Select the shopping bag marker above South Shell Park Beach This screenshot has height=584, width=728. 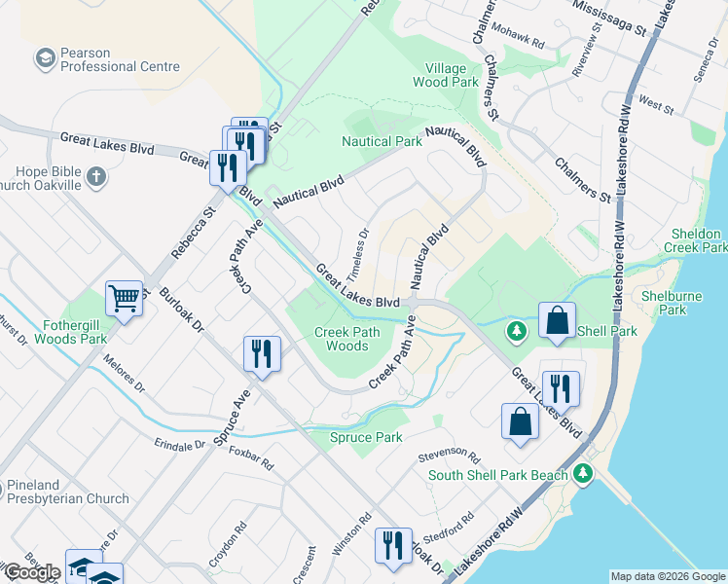click(520, 422)
